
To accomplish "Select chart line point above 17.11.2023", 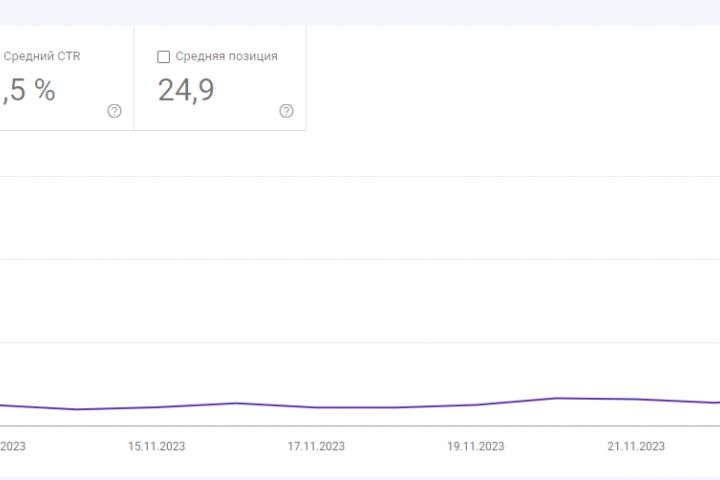I will click(316, 407).
